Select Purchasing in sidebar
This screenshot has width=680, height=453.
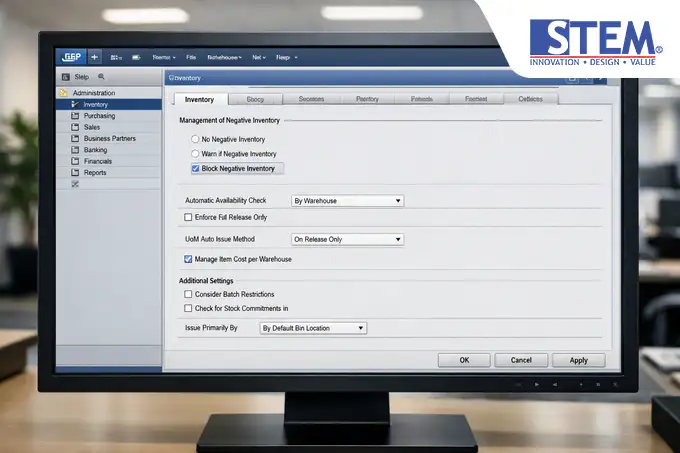point(99,116)
